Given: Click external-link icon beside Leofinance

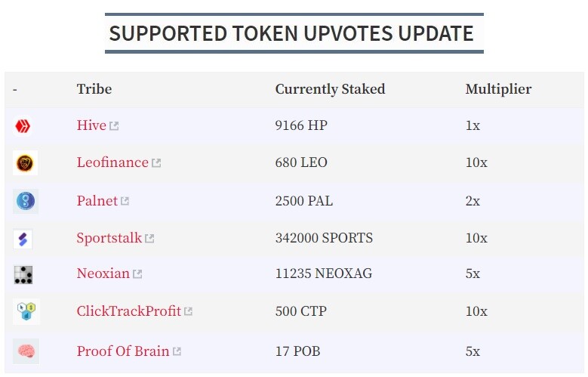Looking at the screenshot, I should click(156, 163).
